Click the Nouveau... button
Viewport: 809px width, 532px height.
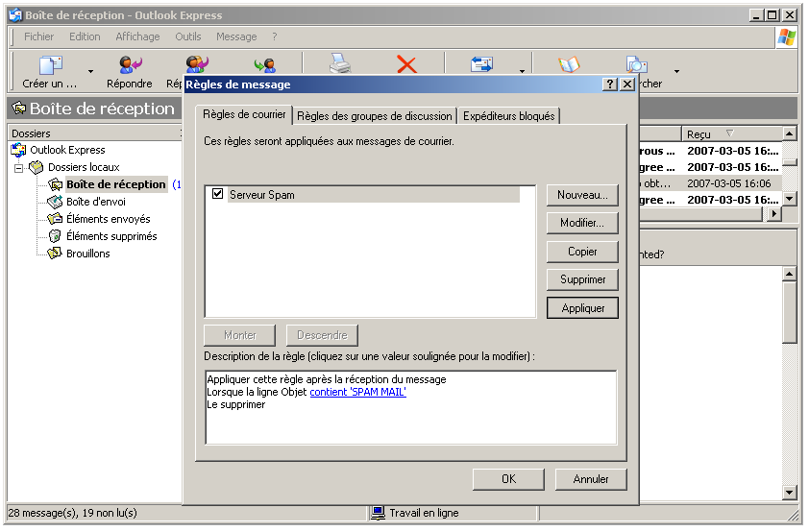click(582, 195)
